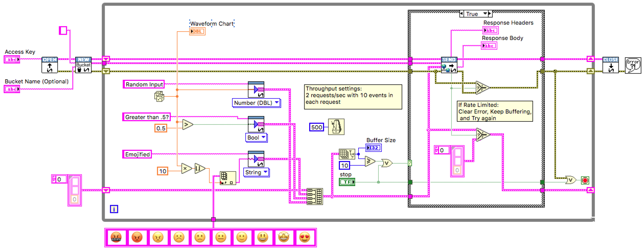This screenshot has height=249, width=644.
Task: Click the Waveform Chart DBL terminal
Action: coord(197,32)
